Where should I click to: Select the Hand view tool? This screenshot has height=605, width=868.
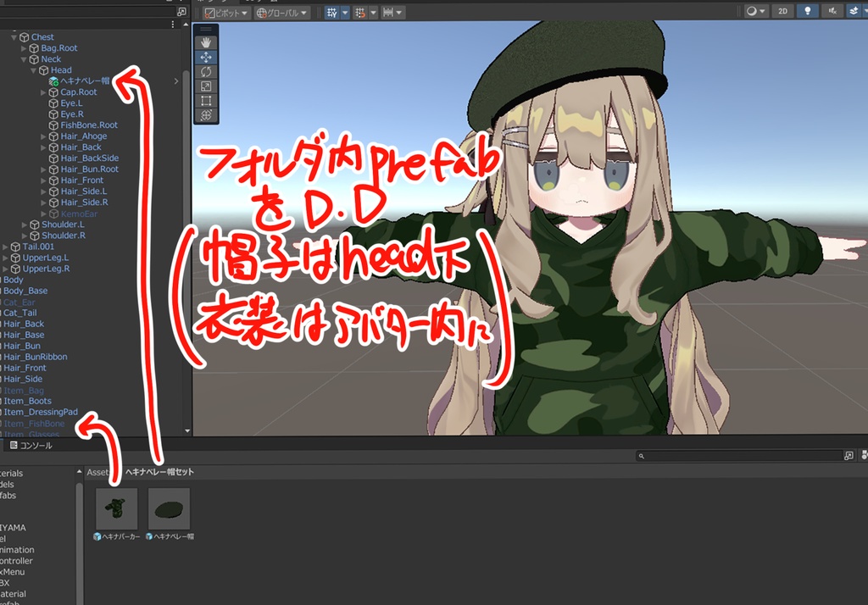(x=206, y=42)
